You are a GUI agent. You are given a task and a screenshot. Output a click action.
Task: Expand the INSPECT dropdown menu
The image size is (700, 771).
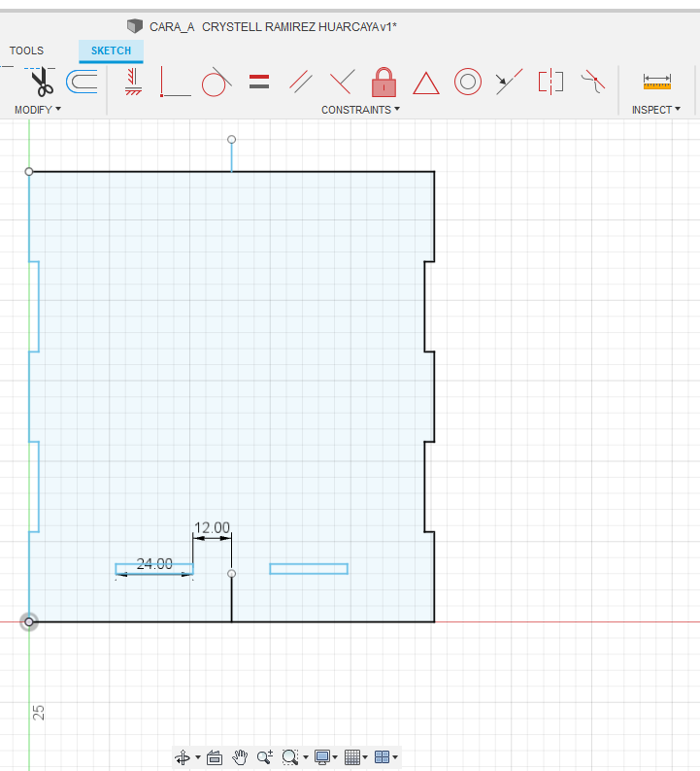[x=656, y=110]
